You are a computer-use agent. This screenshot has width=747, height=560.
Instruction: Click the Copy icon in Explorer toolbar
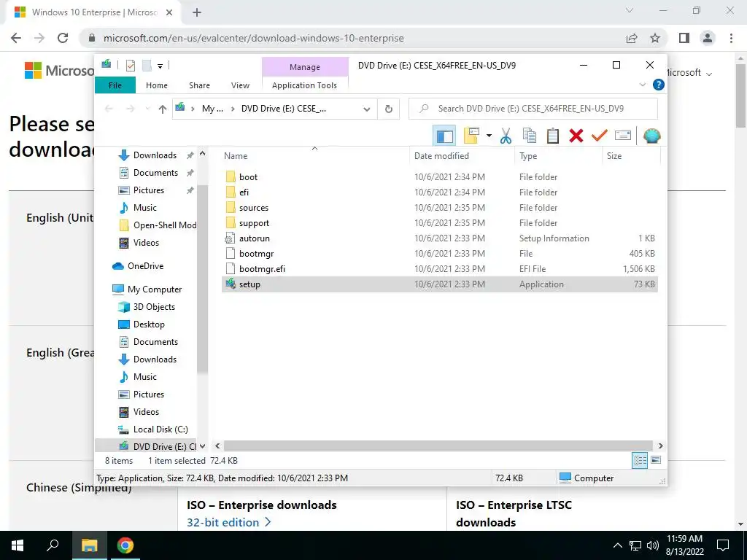click(x=530, y=136)
